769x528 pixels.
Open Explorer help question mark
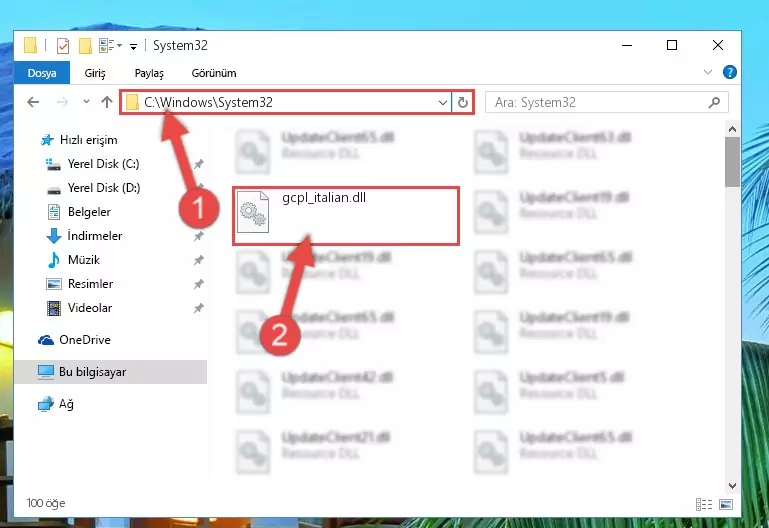tap(729, 72)
